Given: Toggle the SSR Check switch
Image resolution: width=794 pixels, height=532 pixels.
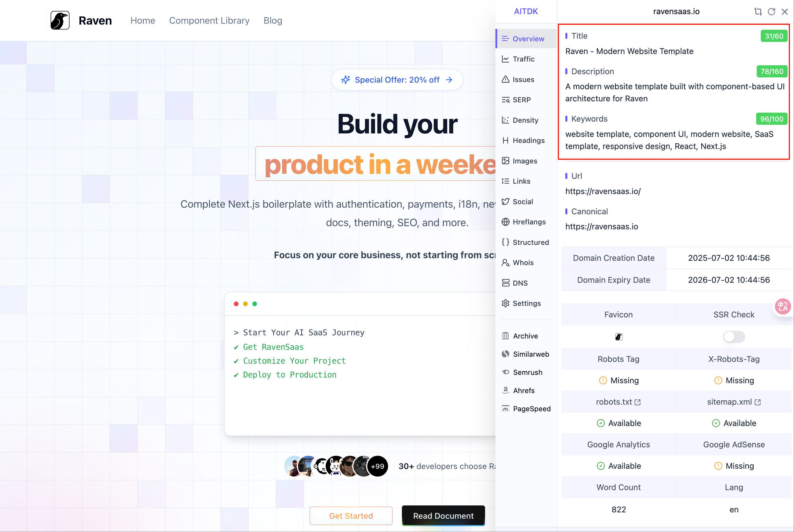Looking at the screenshot, I should (734, 336).
